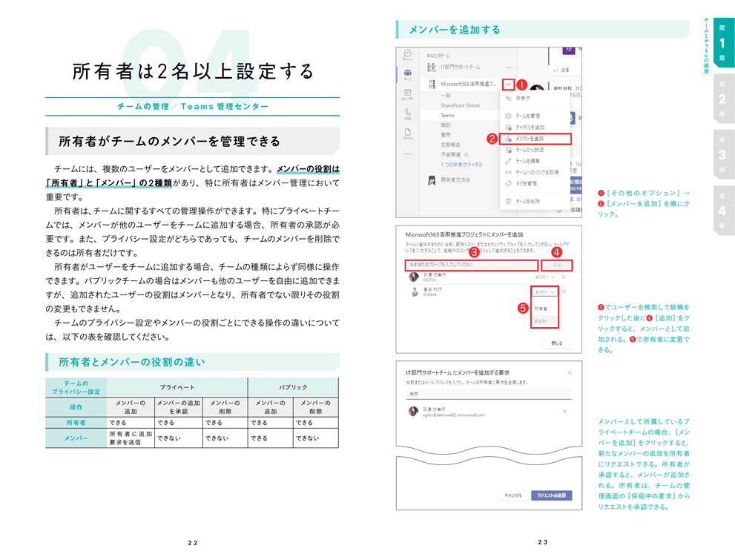The width and height of the screenshot is (735, 560).
Task: Click the プライベート table column header
Action: [177, 387]
